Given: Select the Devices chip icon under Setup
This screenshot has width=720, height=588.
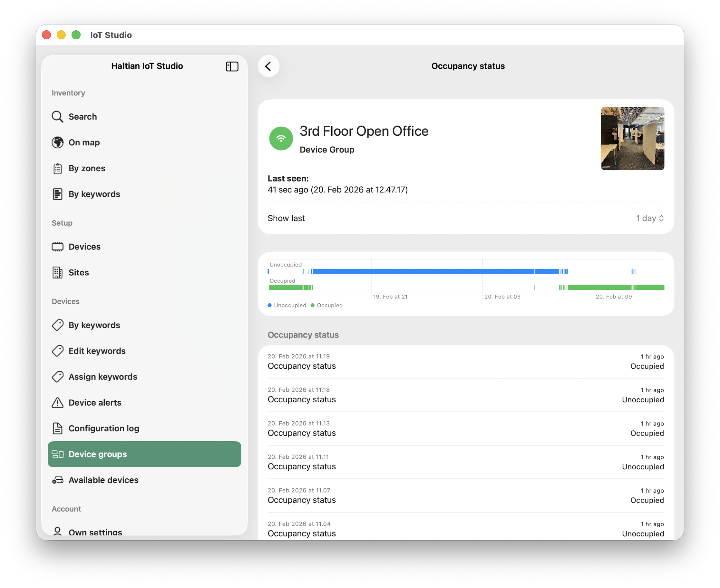Looking at the screenshot, I should click(58, 247).
